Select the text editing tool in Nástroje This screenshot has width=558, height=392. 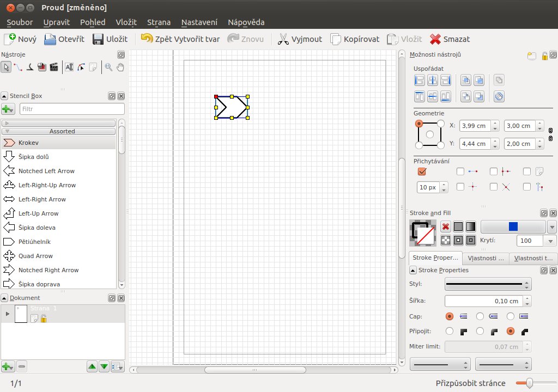[69, 67]
